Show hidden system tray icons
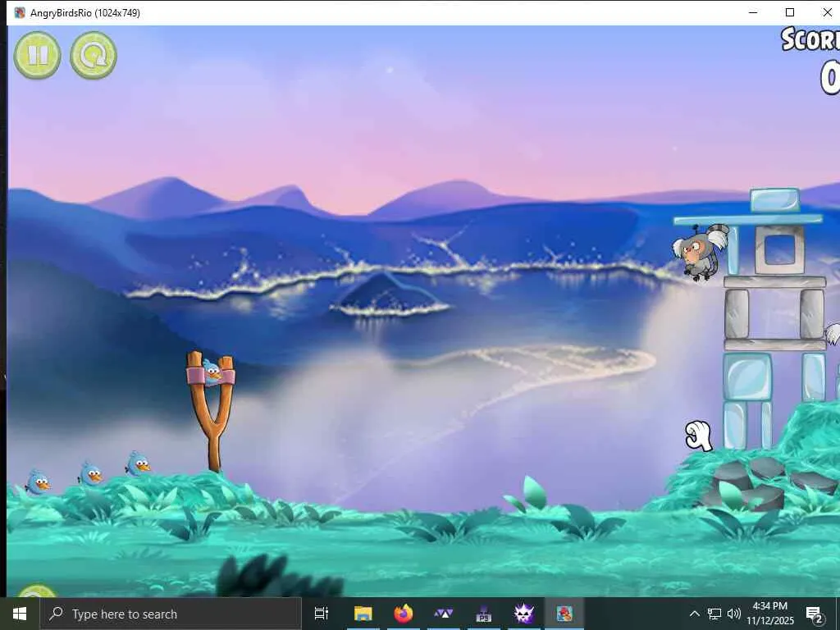Screen dimensions: 840x630 [694, 614]
